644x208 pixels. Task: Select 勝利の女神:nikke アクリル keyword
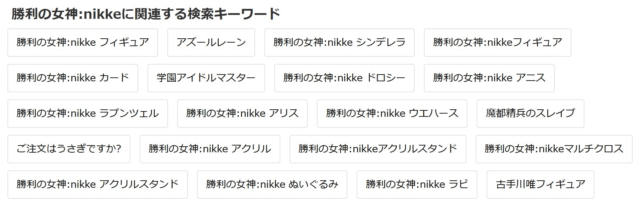tap(210, 149)
